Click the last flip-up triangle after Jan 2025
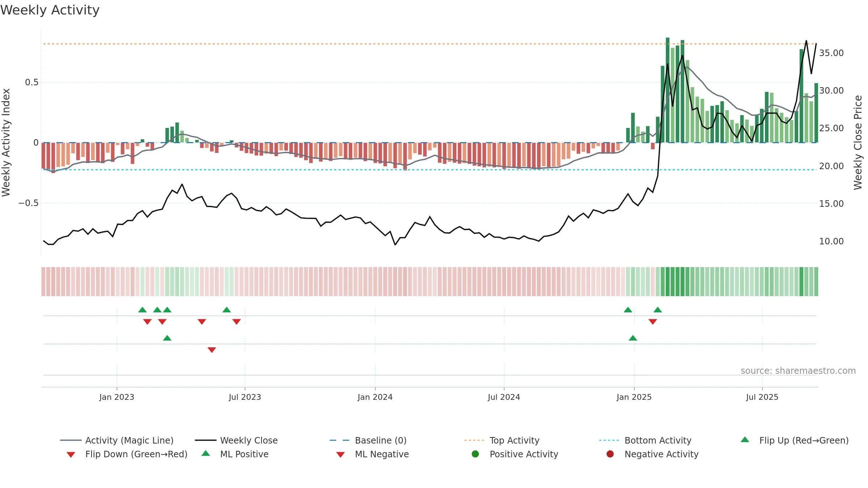The image size is (868, 488). click(658, 310)
